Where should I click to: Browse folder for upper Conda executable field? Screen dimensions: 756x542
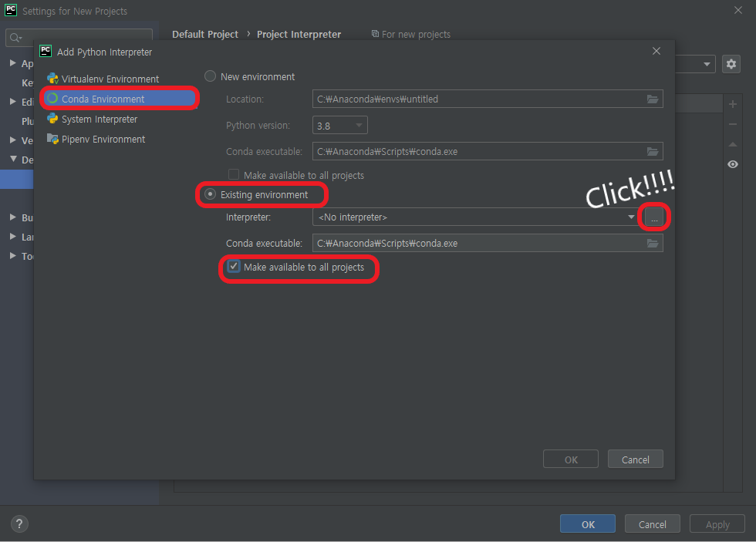tap(653, 152)
